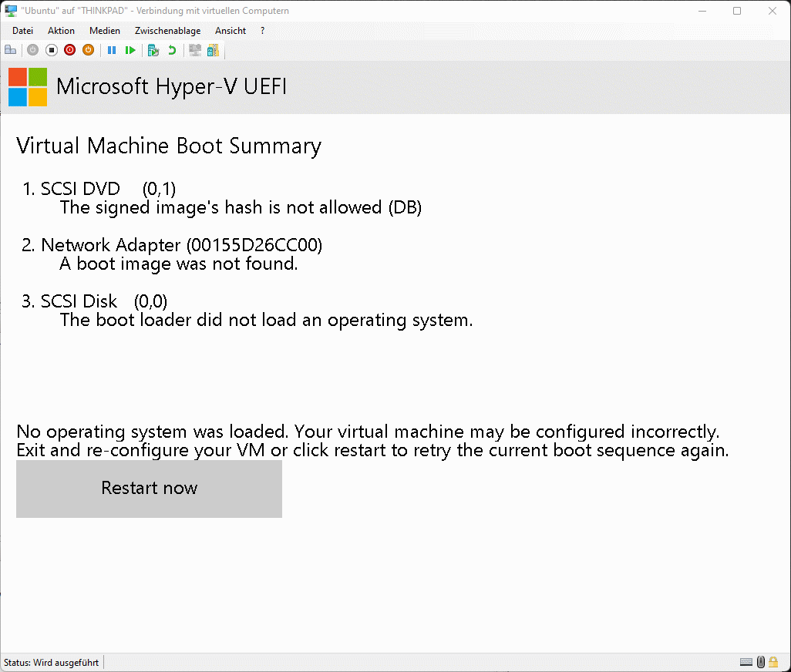
Task: Click the Microsoft logo in the UEFI header
Action: pos(28,87)
